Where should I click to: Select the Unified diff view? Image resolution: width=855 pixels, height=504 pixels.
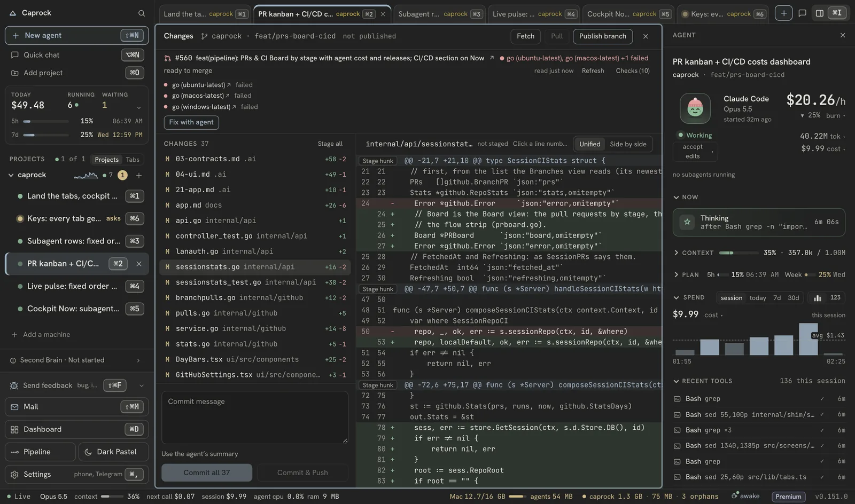point(589,144)
